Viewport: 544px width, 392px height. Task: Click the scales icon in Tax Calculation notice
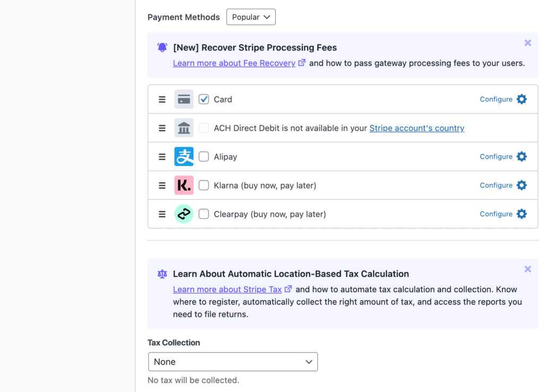[162, 274]
